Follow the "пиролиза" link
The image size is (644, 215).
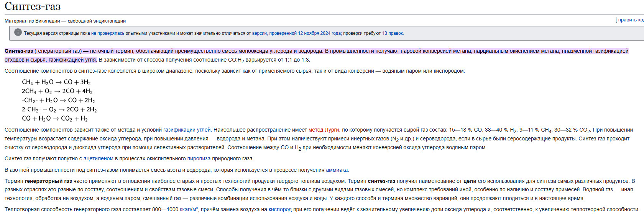pos(199,158)
